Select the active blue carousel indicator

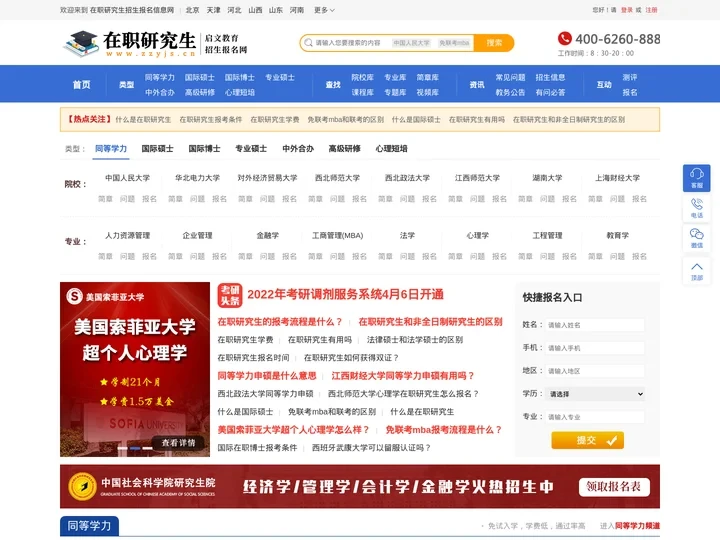tap(135, 448)
